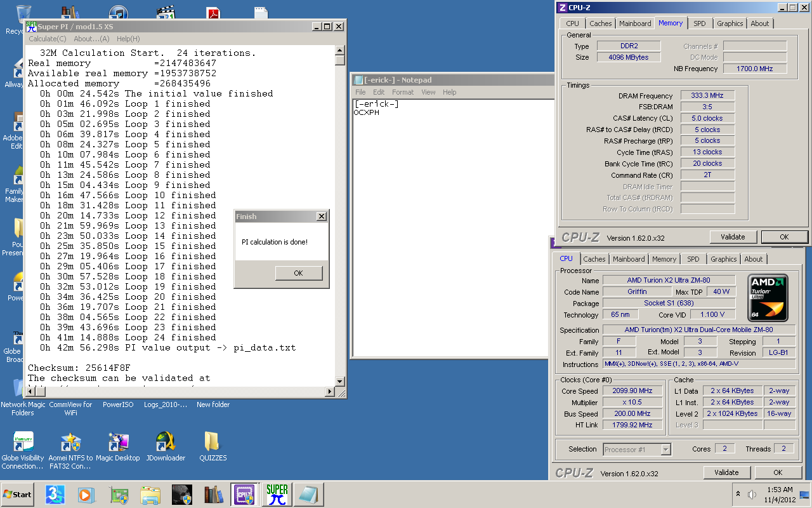Image resolution: width=812 pixels, height=508 pixels.
Task: Switch to Super PI via taskbar icon
Action: [277, 494]
